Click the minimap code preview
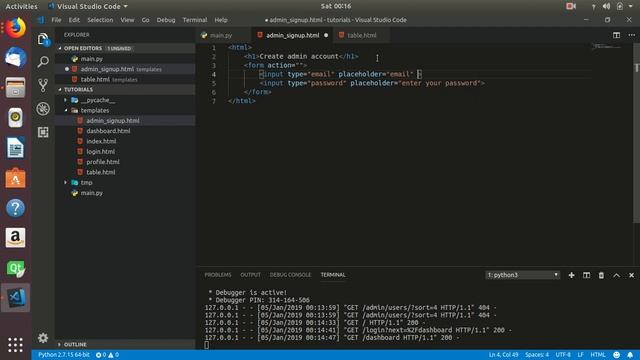The width and height of the screenshot is (640, 360). pos(607,46)
